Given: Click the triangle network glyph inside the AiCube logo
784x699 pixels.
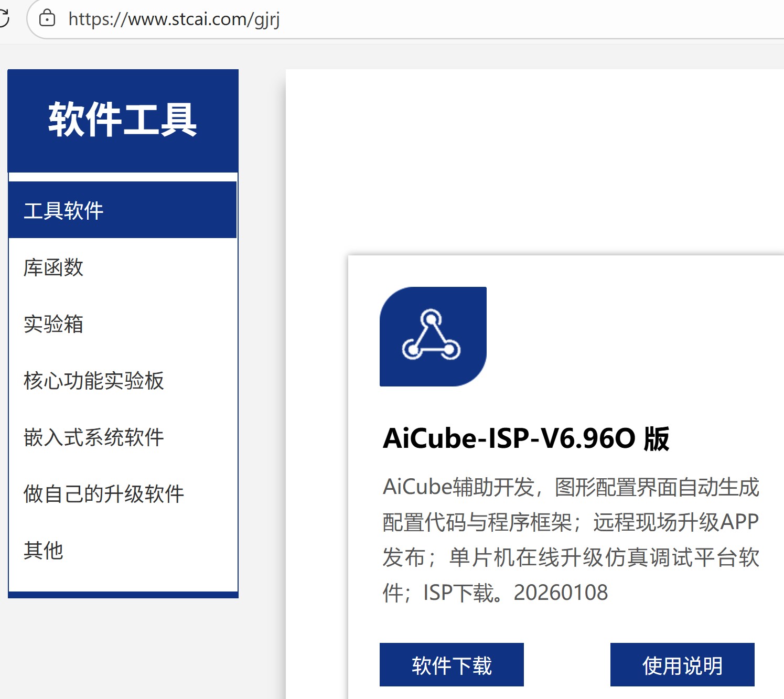Looking at the screenshot, I should pos(430,334).
